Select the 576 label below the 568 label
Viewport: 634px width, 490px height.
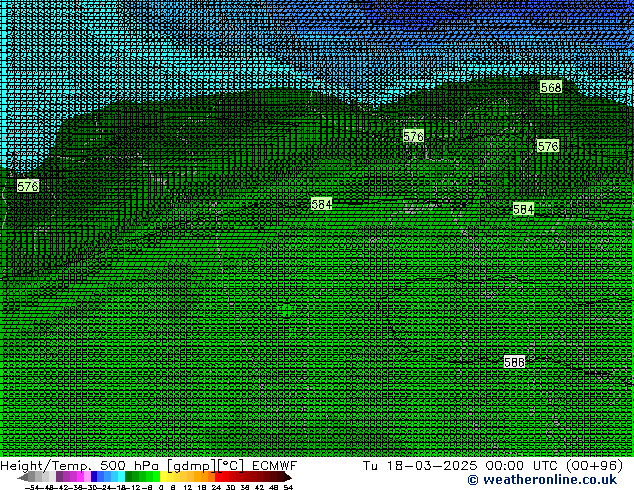pyautogui.click(x=547, y=146)
